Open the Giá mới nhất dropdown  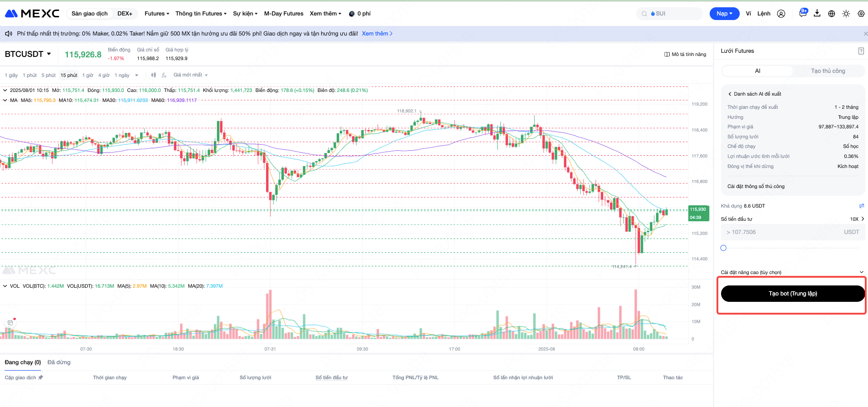190,75
